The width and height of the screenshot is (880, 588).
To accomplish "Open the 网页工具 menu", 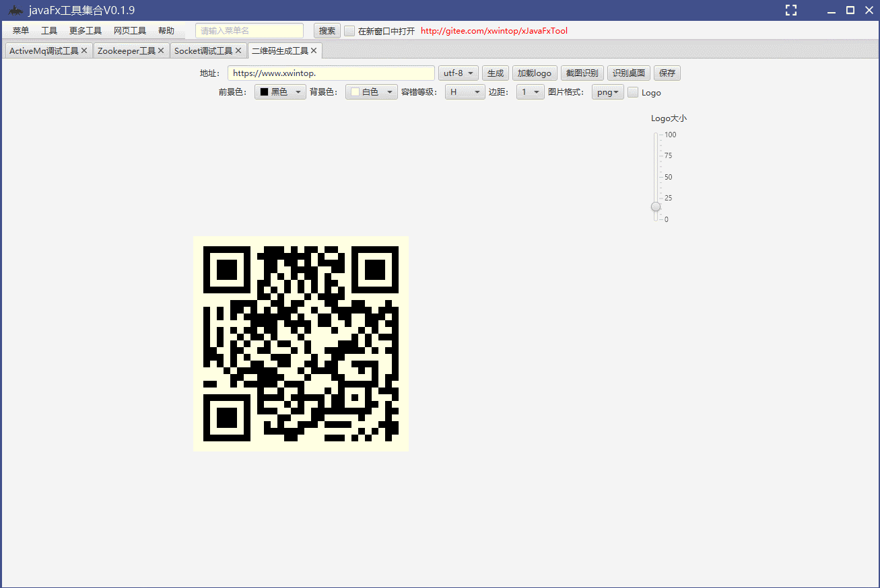I will coord(130,31).
